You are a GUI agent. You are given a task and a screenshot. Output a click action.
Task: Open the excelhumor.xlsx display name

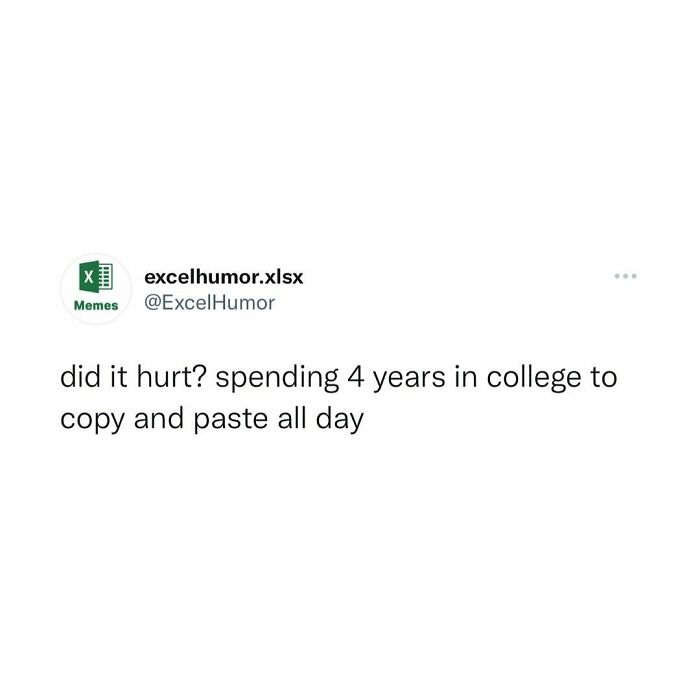click(x=224, y=277)
